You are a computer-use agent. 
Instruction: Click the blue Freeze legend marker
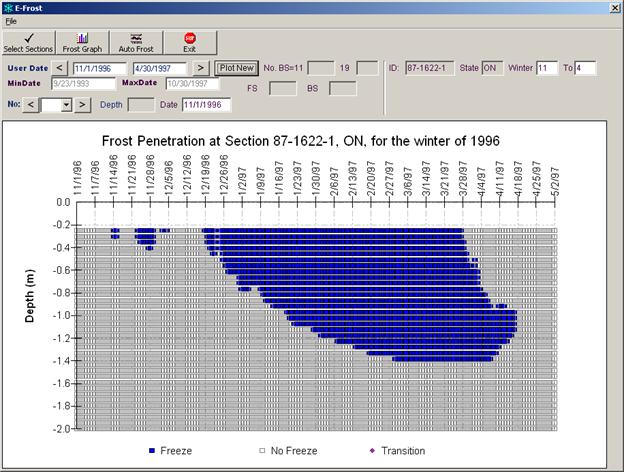pyautogui.click(x=152, y=451)
